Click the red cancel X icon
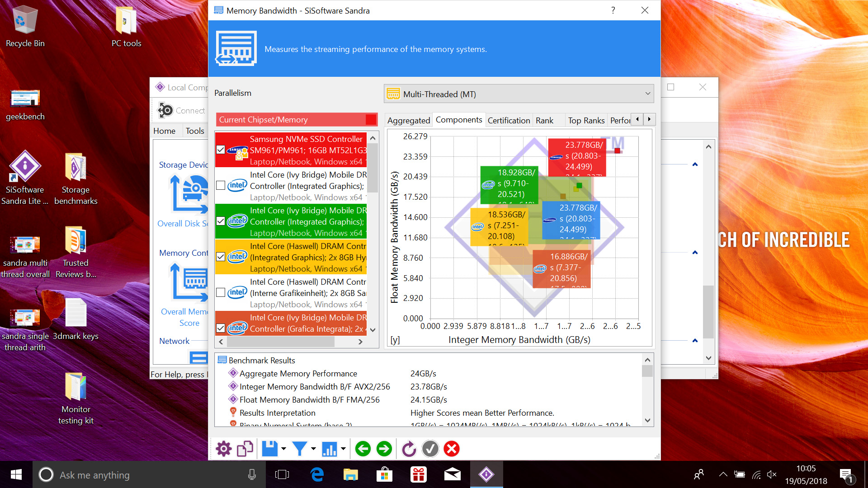Image resolution: width=868 pixels, height=488 pixels. click(452, 449)
